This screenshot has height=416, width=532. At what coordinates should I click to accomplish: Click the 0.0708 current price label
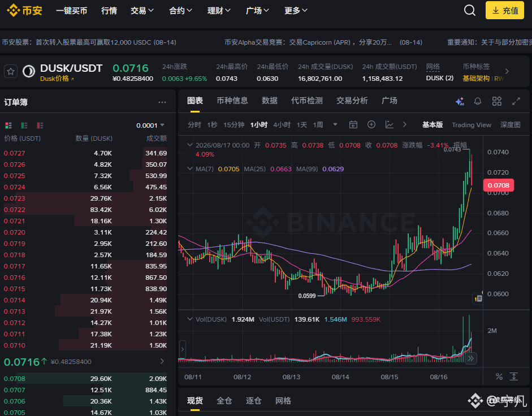click(499, 185)
